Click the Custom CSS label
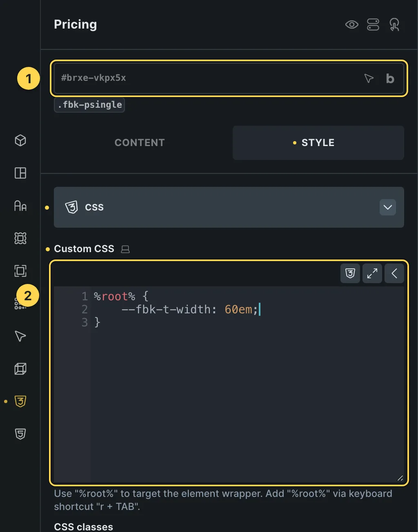This screenshot has height=532, width=418. (x=84, y=249)
